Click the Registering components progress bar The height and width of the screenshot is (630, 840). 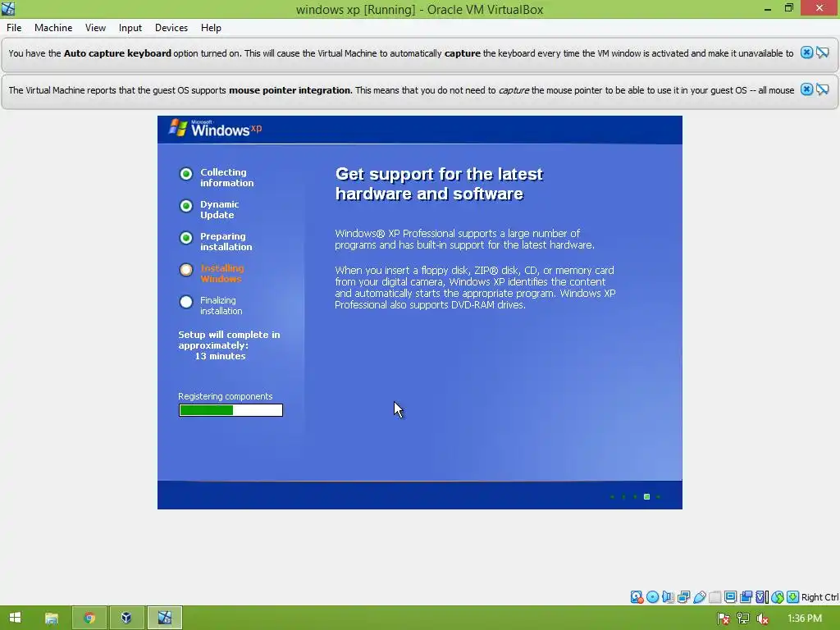(231, 410)
